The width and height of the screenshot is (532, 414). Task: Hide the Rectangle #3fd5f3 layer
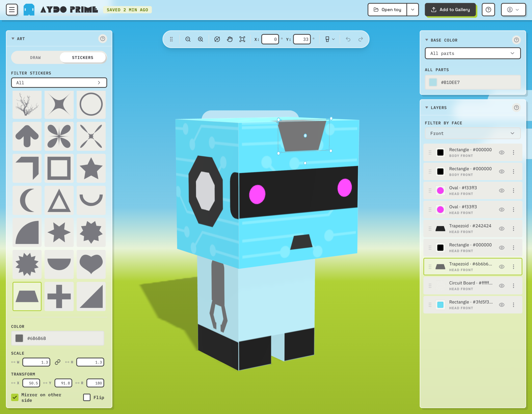tap(501, 305)
